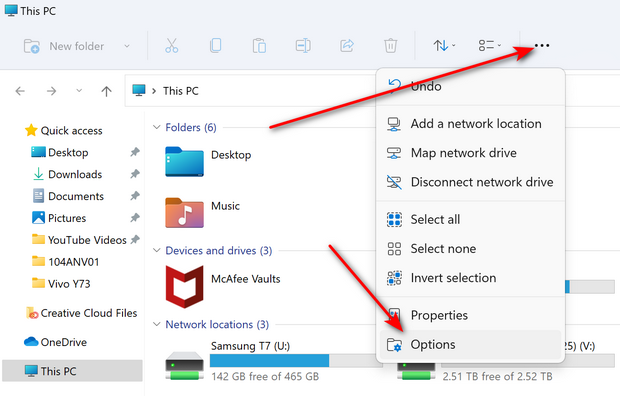Select OneDrive in navigation pane

click(55, 342)
